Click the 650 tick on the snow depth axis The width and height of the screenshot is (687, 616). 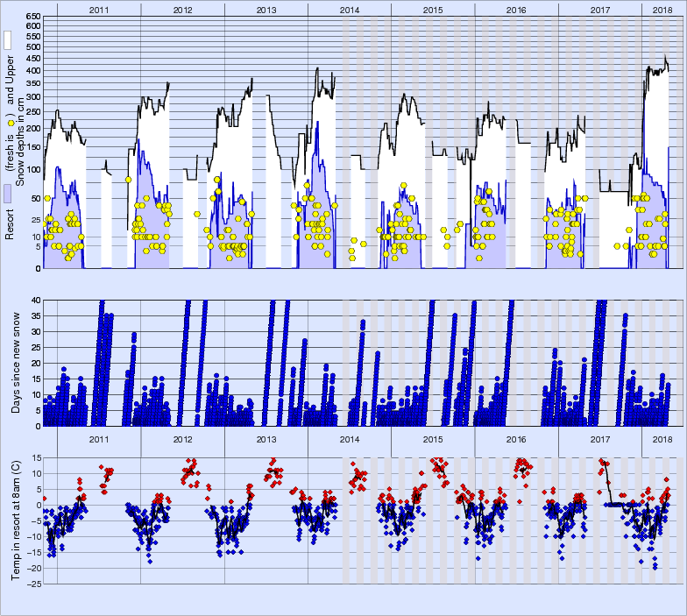pyautogui.click(x=32, y=17)
